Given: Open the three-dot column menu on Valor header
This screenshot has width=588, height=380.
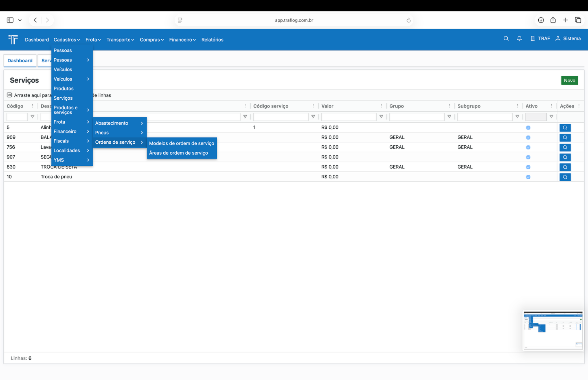Looking at the screenshot, I should (x=382, y=106).
